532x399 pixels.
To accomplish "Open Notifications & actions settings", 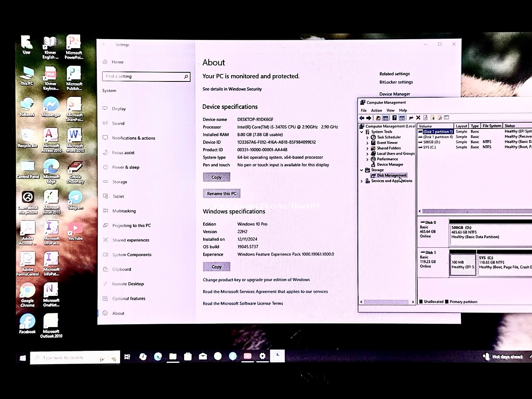I will [133, 138].
